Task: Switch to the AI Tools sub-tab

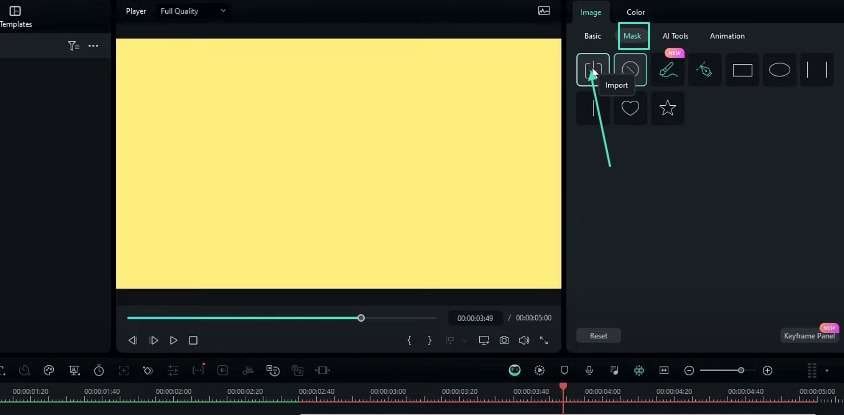Action: click(675, 36)
